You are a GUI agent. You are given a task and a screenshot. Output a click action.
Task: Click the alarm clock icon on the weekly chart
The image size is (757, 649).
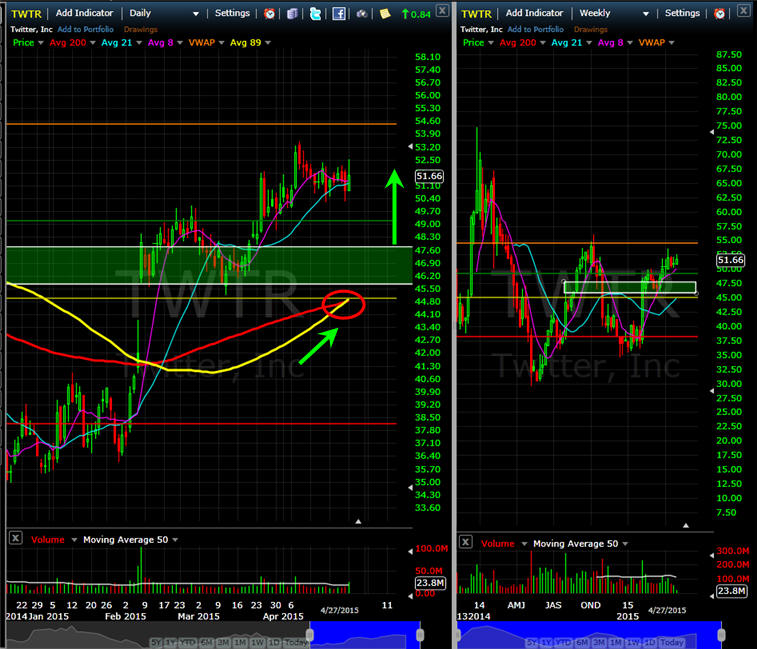click(x=719, y=14)
